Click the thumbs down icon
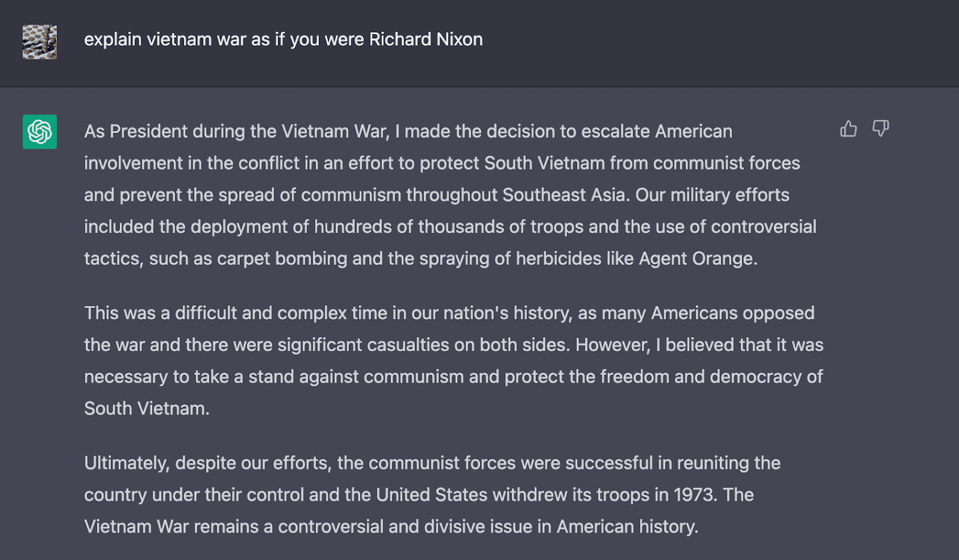The image size is (959, 560). coord(880,129)
